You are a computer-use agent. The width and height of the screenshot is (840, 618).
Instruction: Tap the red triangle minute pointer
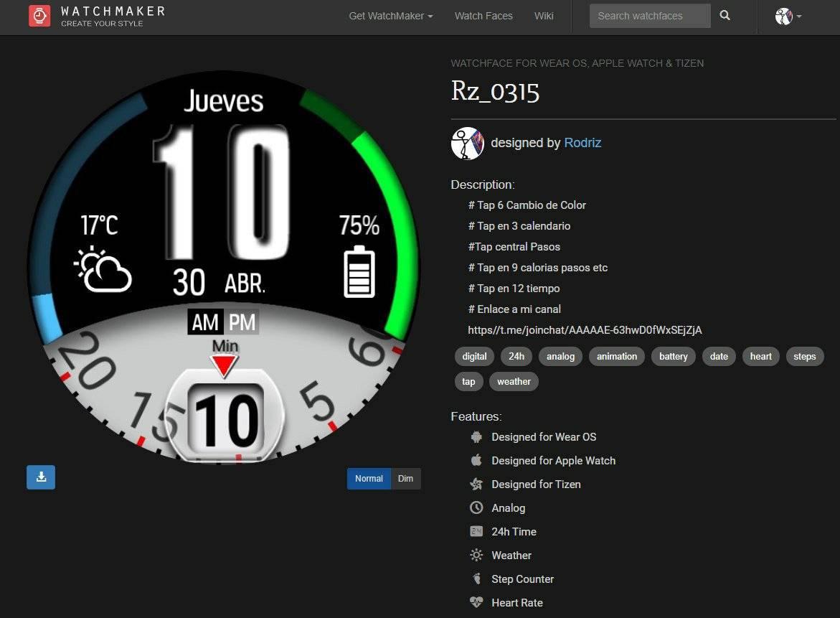point(224,366)
